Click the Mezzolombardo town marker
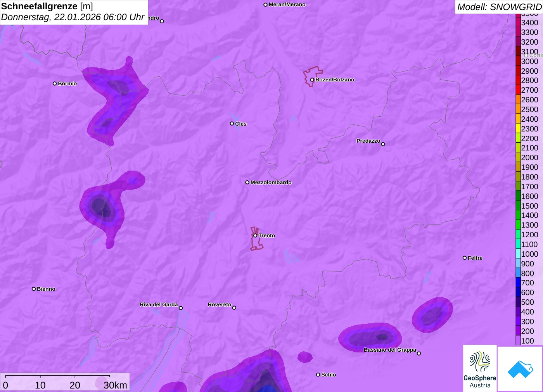This screenshot has height=392, width=543. [247, 182]
